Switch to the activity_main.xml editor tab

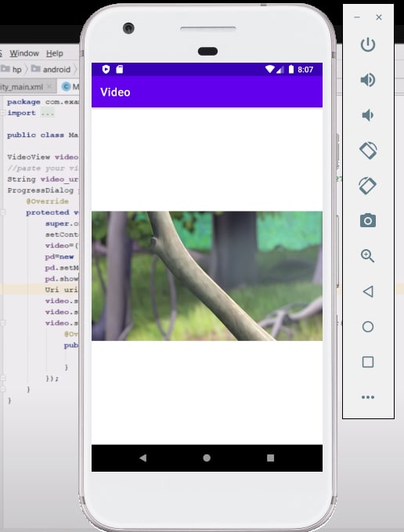(x=22, y=87)
